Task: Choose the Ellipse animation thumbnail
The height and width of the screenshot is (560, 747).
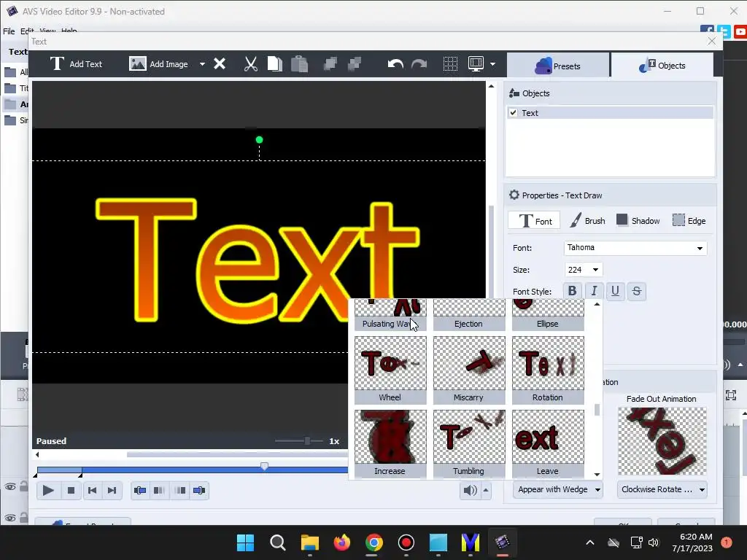Action: (548, 315)
